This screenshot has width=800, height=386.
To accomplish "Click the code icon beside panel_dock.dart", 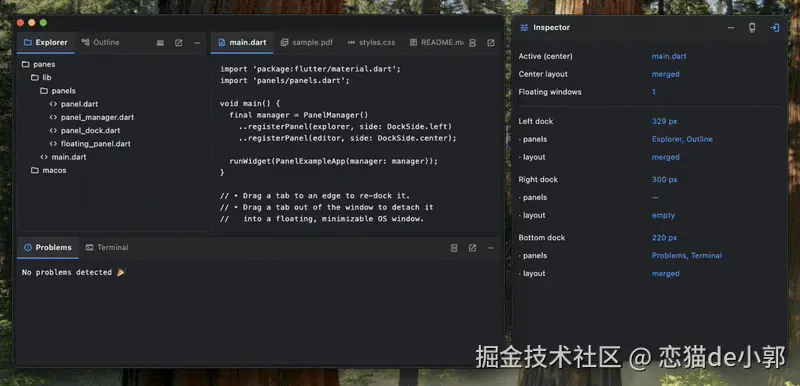I will pyautogui.click(x=53, y=131).
